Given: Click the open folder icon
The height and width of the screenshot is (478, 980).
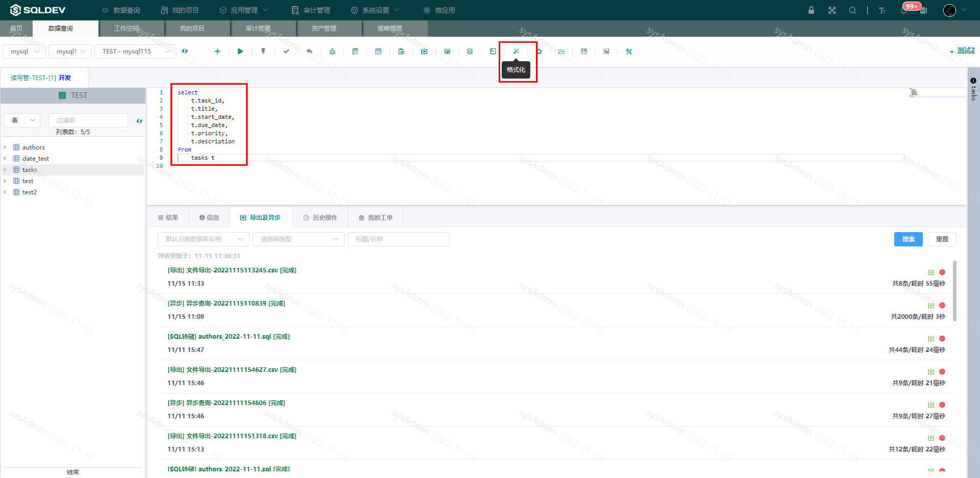Looking at the screenshot, I should pyautogui.click(x=561, y=52).
